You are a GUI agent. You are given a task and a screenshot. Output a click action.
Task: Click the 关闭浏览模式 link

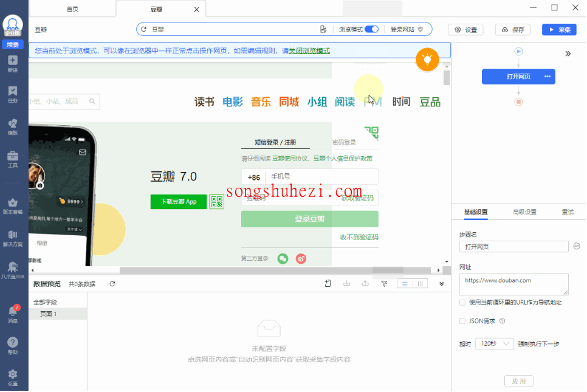pos(309,50)
